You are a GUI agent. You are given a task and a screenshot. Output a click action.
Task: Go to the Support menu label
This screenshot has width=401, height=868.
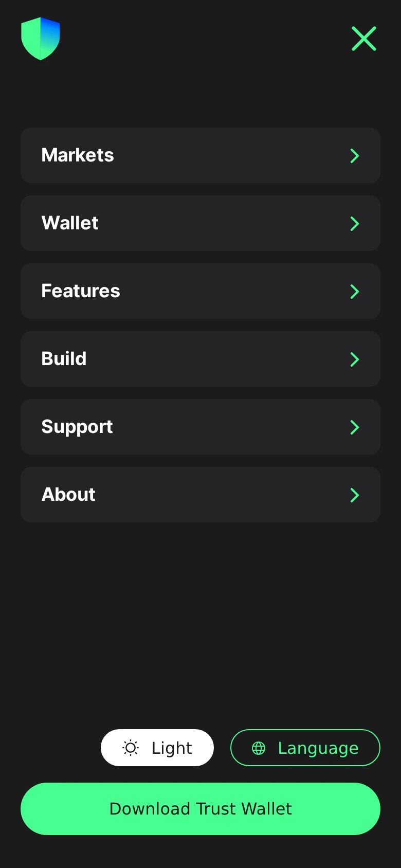point(77,427)
